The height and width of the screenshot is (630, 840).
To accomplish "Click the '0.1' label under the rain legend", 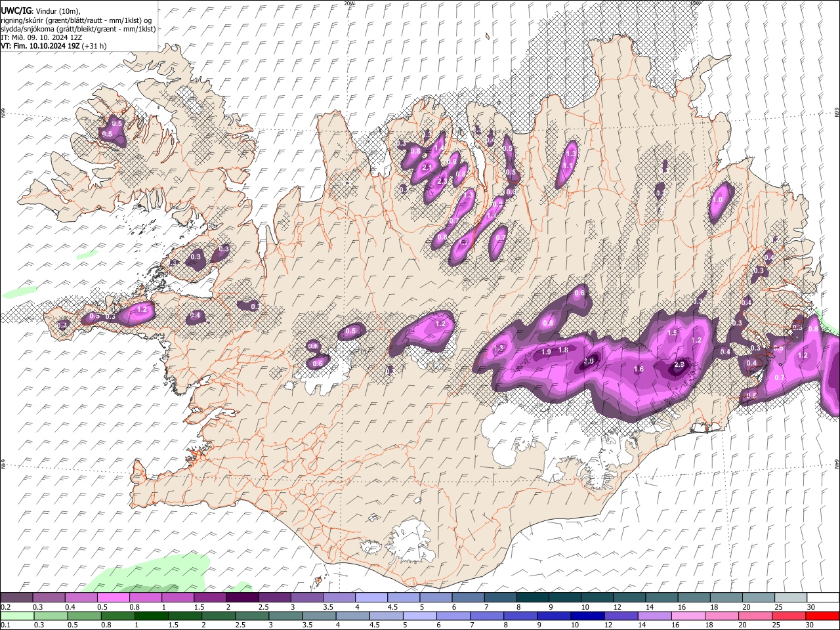I will click(6, 625).
